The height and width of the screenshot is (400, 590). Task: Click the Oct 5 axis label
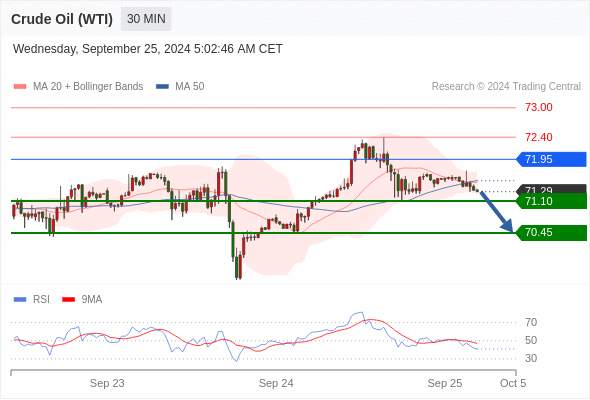coord(513,383)
